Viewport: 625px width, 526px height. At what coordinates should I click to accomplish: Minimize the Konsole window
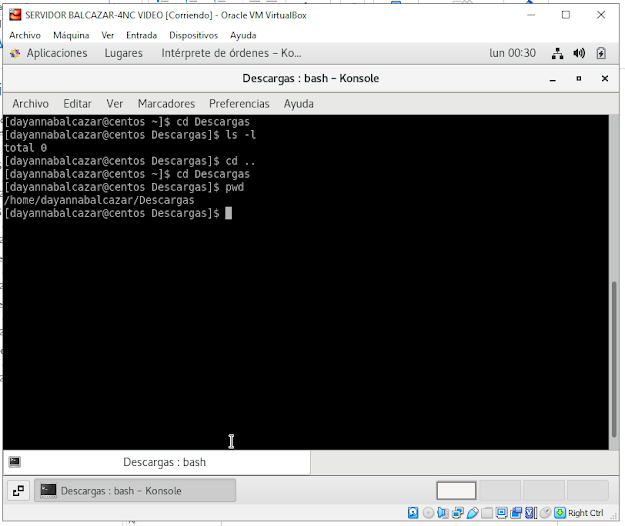click(x=552, y=79)
